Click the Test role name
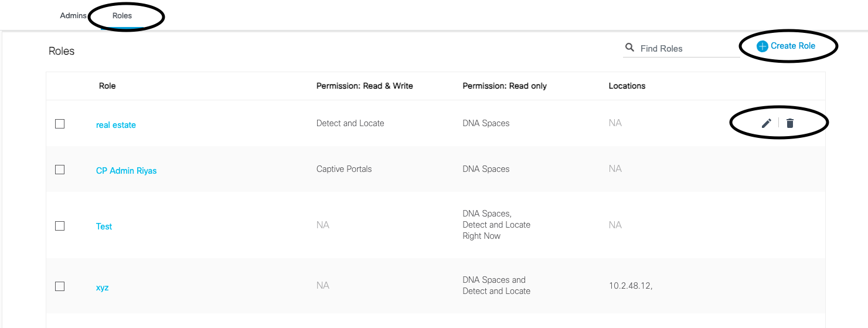 tap(104, 226)
